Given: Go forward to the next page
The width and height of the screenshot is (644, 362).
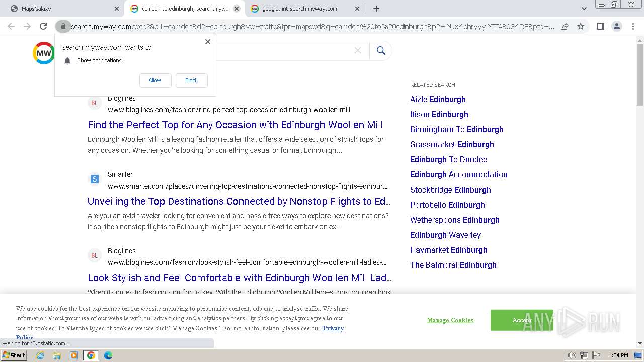Looking at the screenshot, I should (27, 26).
